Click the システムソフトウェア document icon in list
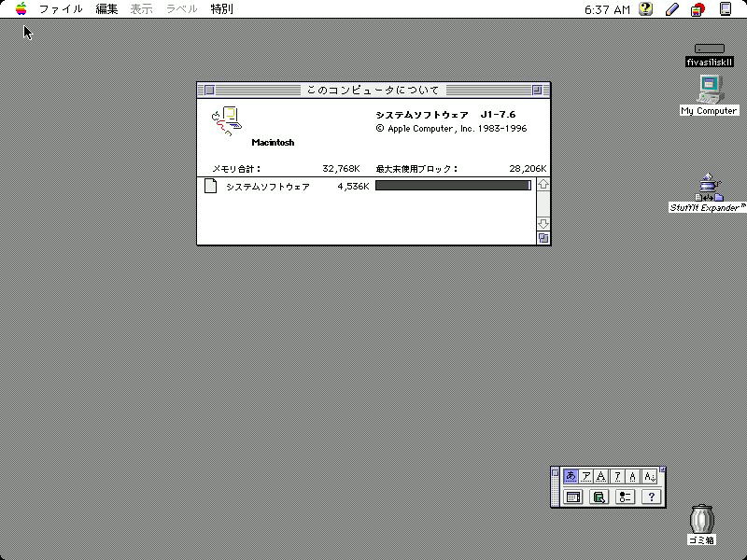Viewport: 747px width, 560px height. pyautogui.click(x=211, y=186)
